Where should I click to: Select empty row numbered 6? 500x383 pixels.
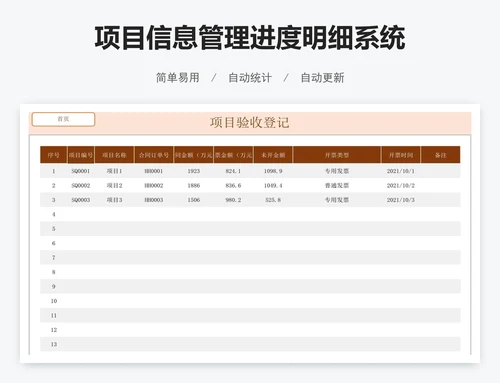pyautogui.click(x=250, y=243)
